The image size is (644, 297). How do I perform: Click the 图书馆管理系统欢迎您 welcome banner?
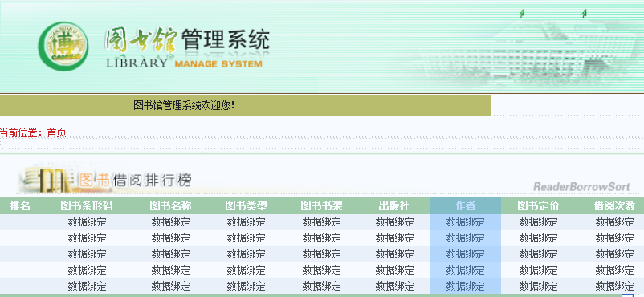point(246,106)
